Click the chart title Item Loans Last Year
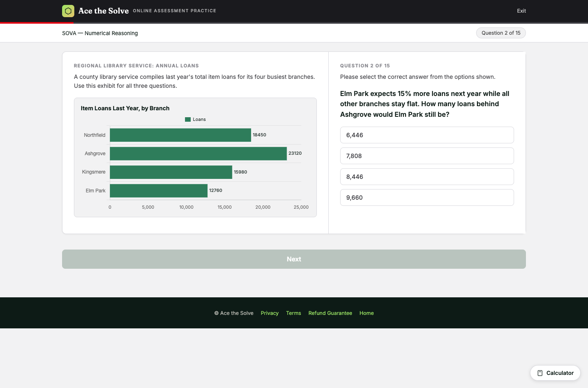The height and width of the screenshot is (388, 588). coord(125,108)
